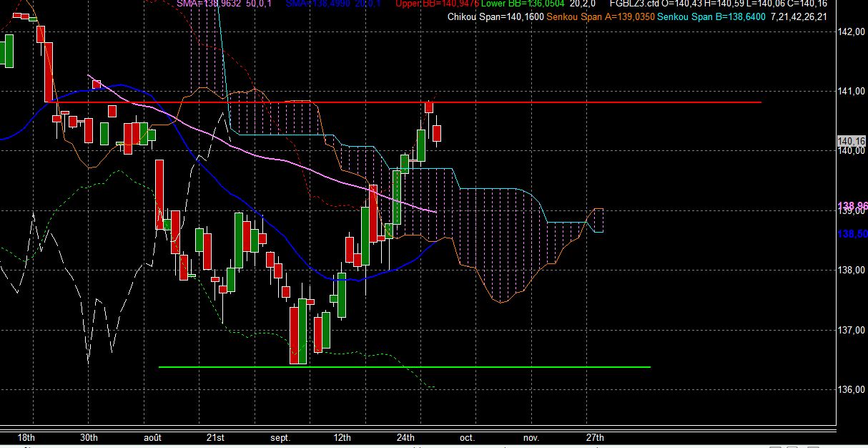Click the août month label on time axis

click(x=153, y=437)
